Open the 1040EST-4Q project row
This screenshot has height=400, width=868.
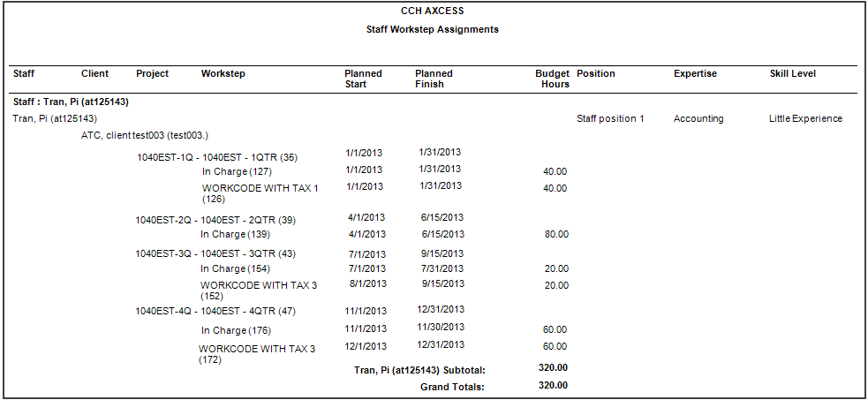215,311
